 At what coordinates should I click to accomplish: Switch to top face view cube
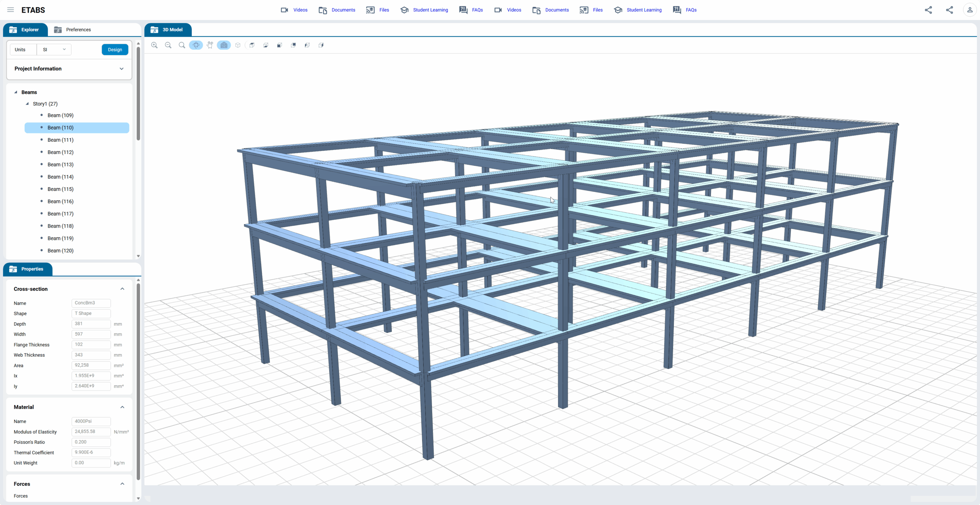tap(252, 45)
